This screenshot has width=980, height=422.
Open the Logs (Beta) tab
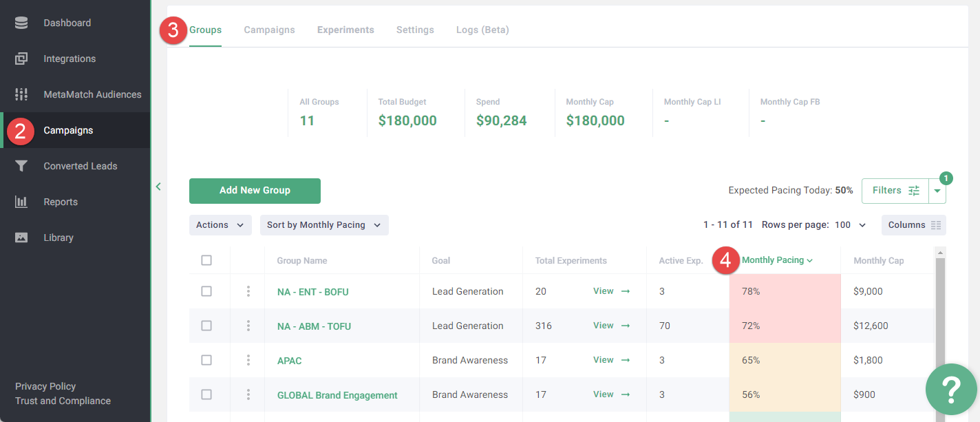coord(482,30)
